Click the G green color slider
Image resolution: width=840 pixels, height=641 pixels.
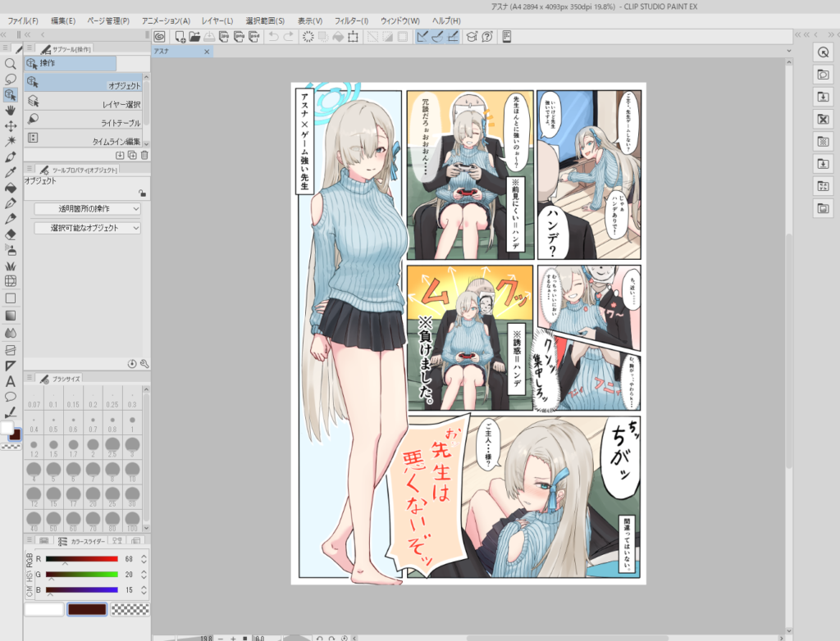click(x=81, y=575)
